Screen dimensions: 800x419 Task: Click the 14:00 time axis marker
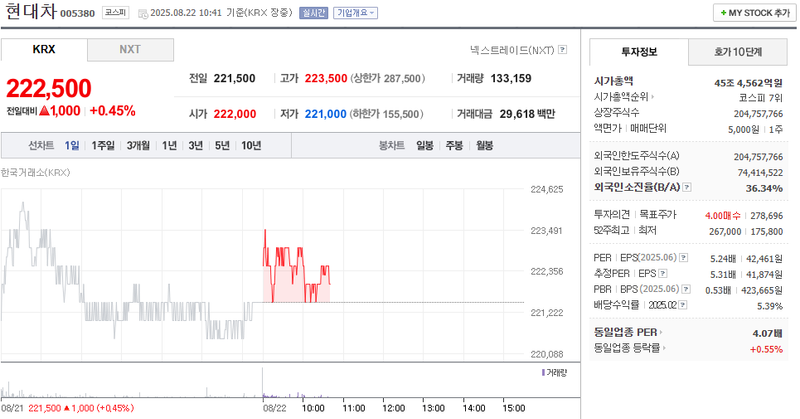[474, 408]
